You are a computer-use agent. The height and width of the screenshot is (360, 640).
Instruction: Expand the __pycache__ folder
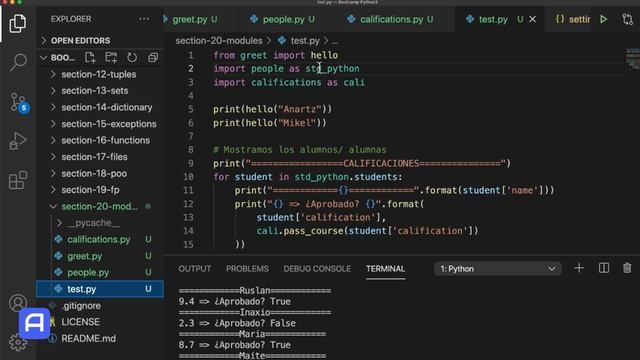tap(100, 223)
